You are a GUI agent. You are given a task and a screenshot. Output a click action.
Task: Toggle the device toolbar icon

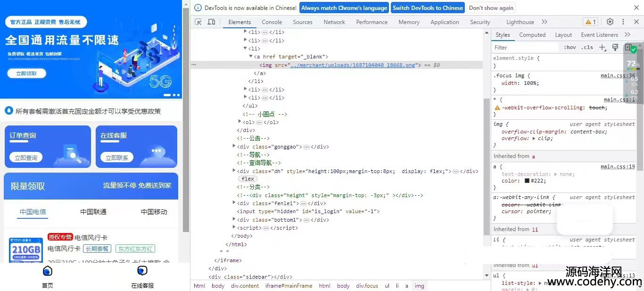click(x=211, y=22)
